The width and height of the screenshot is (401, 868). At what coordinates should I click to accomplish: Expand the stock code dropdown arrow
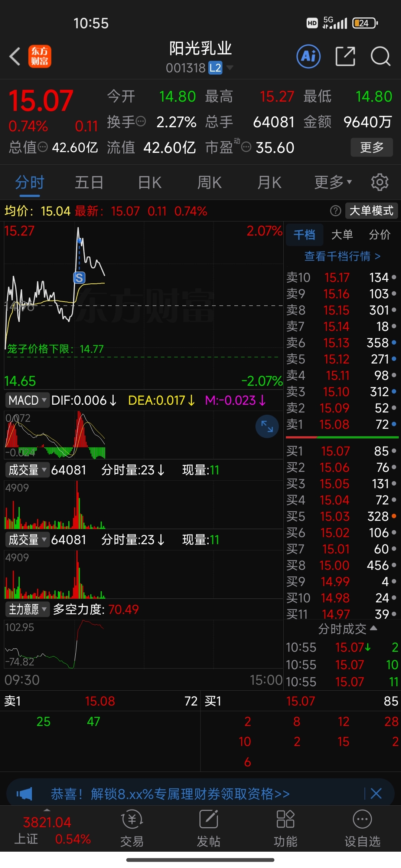pyautogui.click(x=230, y=68)
